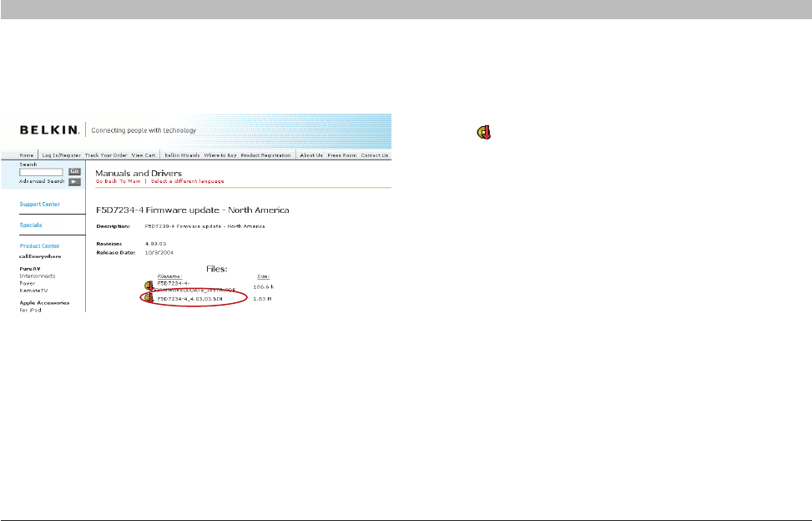Click the revision number 4.03.03 value
The height and width of the screenshot is (521, 812).
click(155, 244)
